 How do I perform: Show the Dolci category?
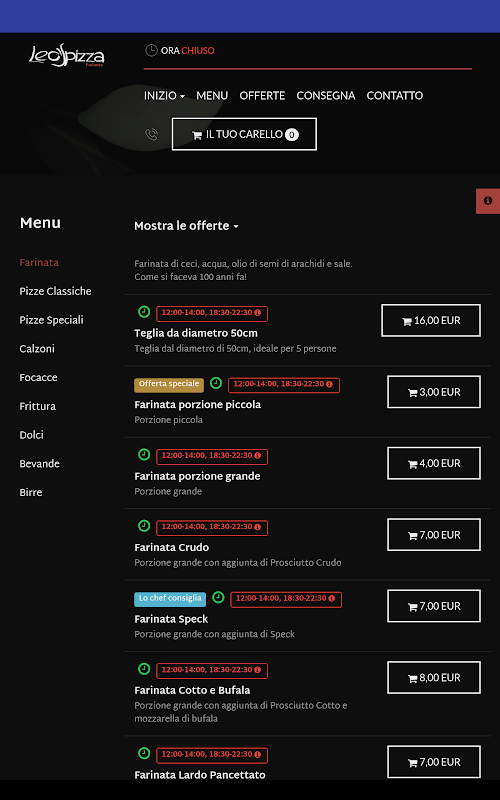click(x=31, y=435)
